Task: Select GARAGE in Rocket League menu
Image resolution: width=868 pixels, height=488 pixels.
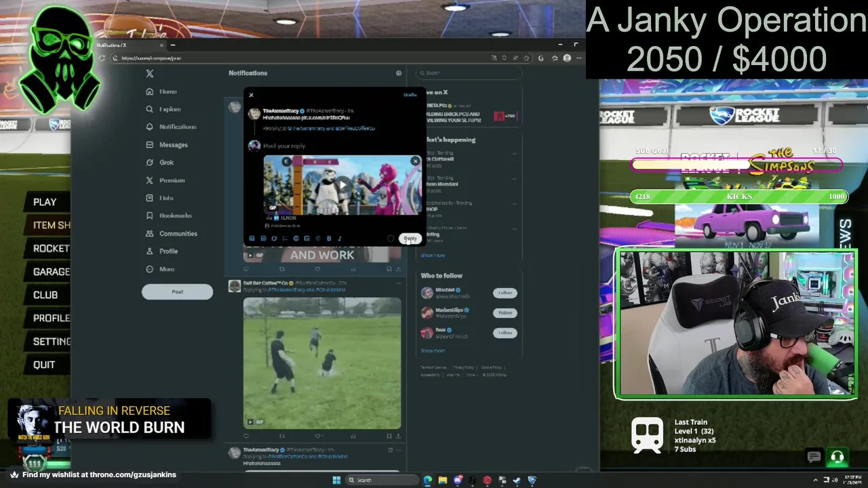Action: pyautogui.click(x=52, y=272)
